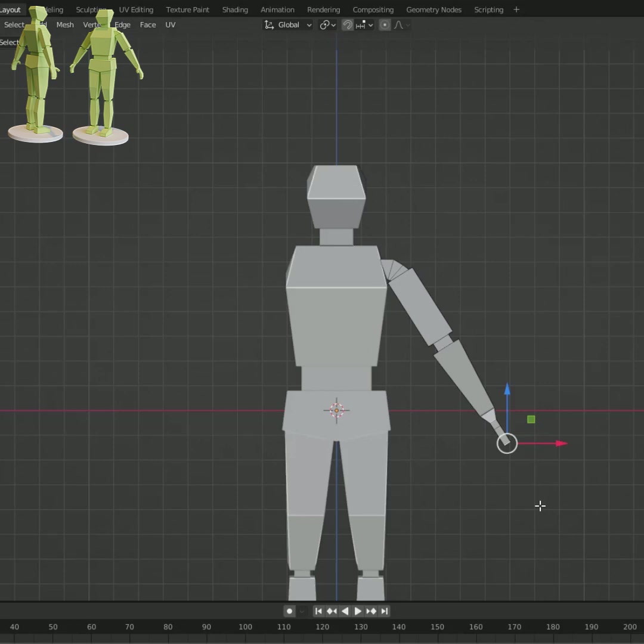Image resolution: width=644 pixels, height=644 pixels.
Task: Click frame 150 on the timeline ruler
Action: 438,627
